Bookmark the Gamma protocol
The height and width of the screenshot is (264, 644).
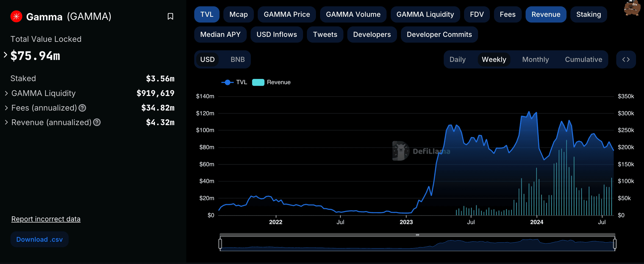coord(170,16)
